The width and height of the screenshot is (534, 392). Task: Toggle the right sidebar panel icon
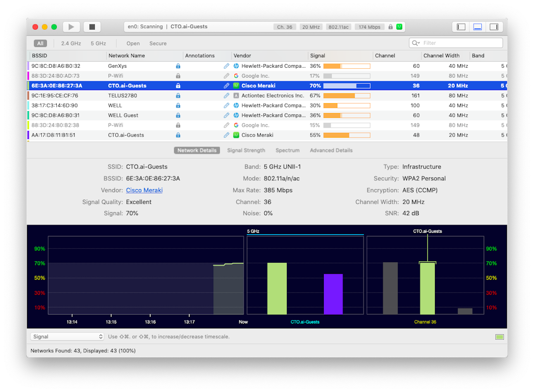(x=494, y=27)
